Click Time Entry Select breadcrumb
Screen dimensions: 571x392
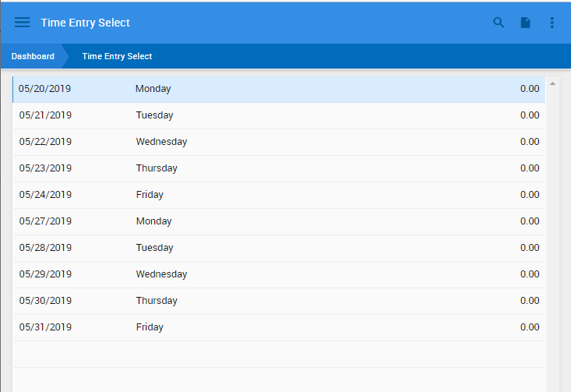117,56
